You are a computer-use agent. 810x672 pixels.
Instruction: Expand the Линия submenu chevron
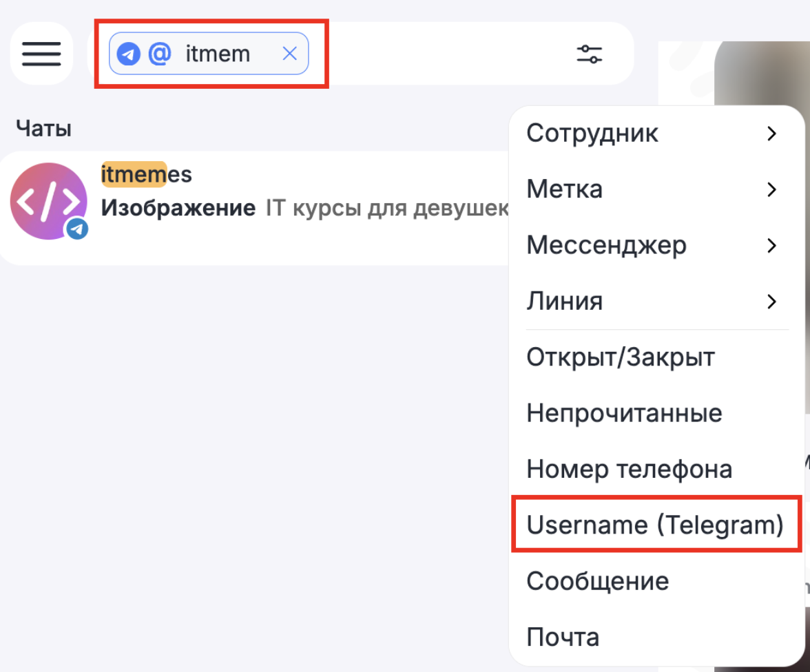point(771,301)
